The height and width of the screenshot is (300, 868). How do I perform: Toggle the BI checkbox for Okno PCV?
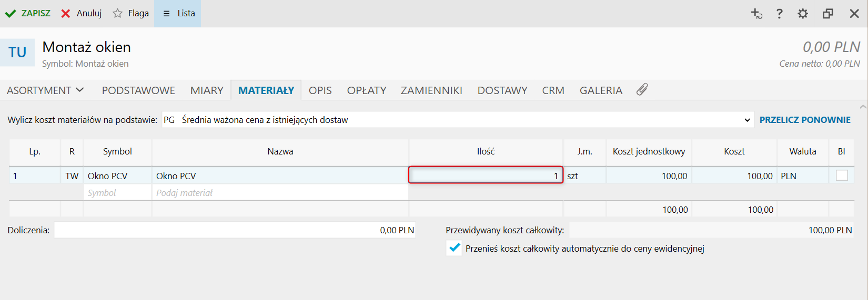[842, 175]
